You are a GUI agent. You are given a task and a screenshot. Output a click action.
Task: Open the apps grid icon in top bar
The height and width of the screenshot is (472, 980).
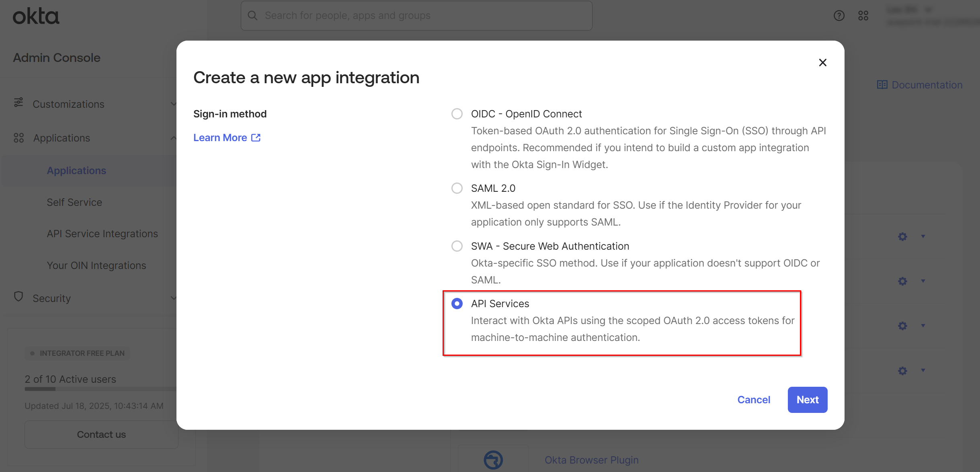863,15
